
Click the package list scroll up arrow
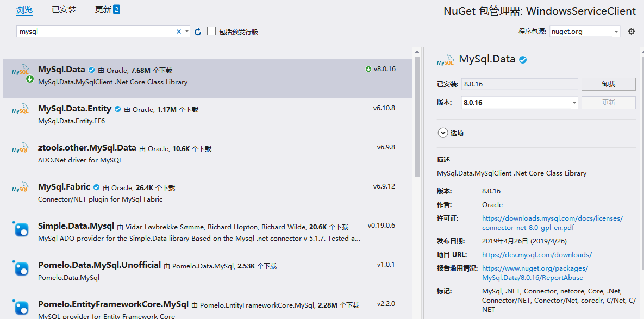417,52
